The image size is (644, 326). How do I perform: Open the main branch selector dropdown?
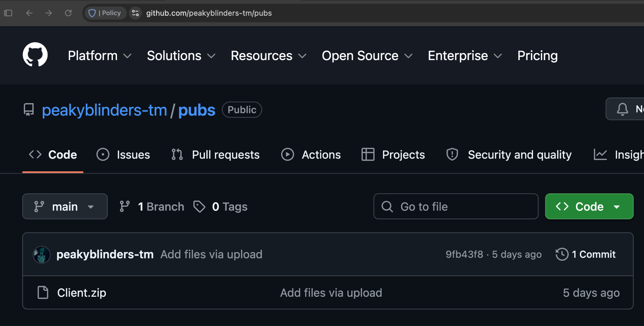(65, 206)
